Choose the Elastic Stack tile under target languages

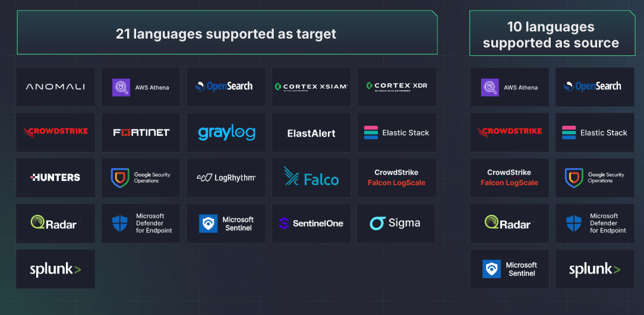pyautogui.click(x=396, y=132)
